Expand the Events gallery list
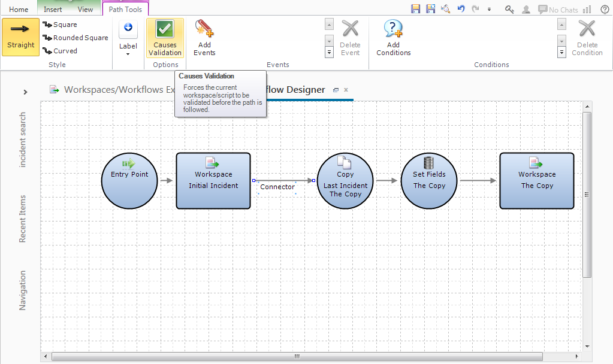Screen dimensions: 613x364 (x=329, y=53)
